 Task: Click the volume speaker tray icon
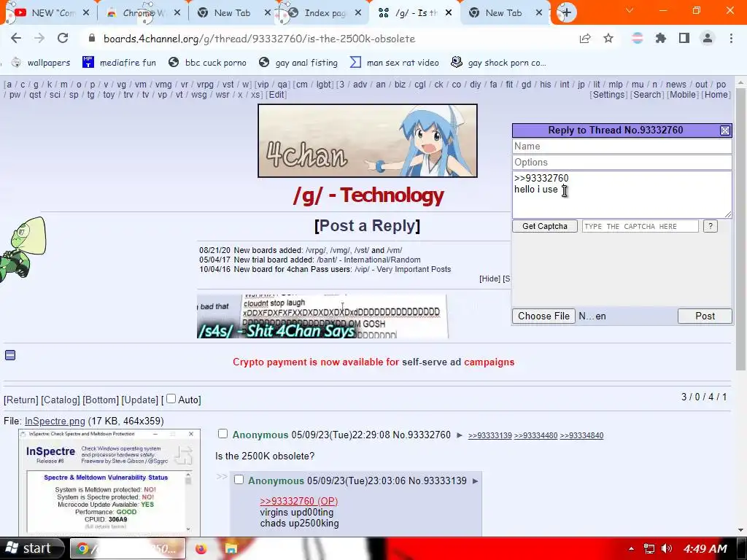(667, 549)
